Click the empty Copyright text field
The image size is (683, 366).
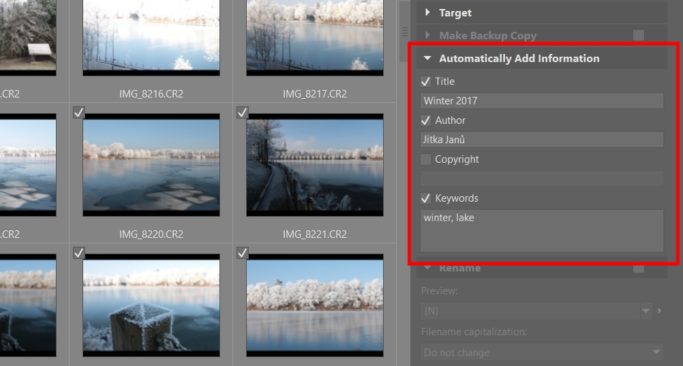(541, 179)
